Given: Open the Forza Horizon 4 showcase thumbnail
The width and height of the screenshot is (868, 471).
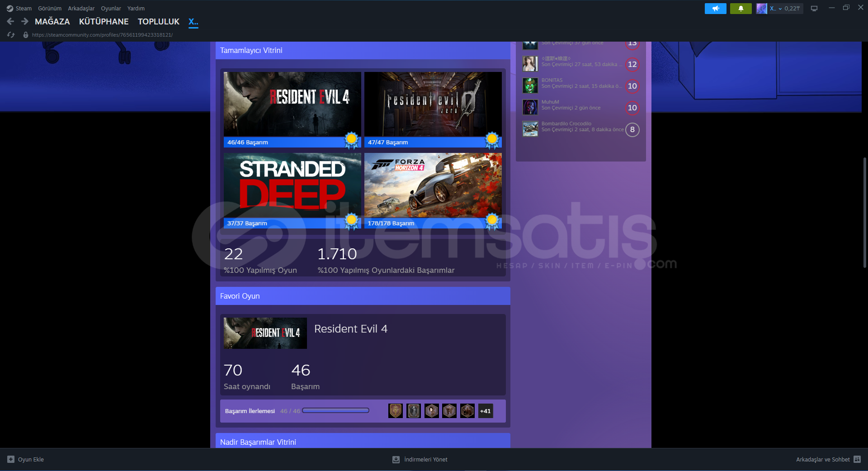Looking at the screenshot, I should coord(433,185).
